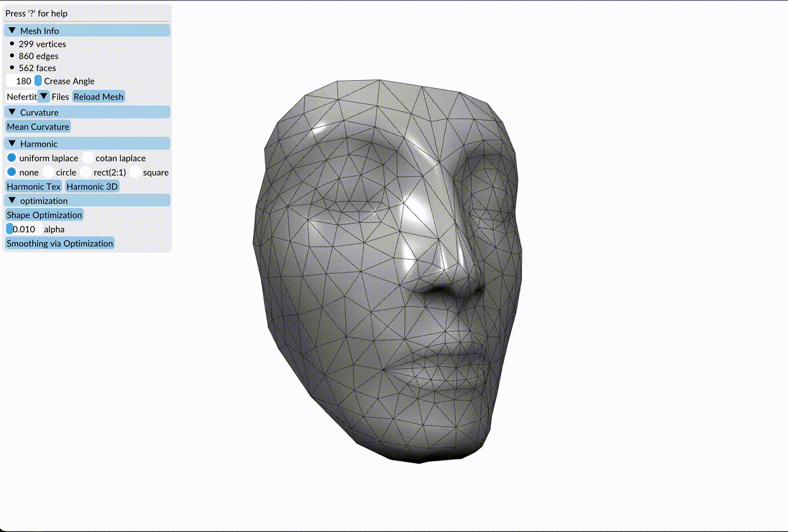Viewport: 788px width, 532px height.
Task: Click the '299 vertices' text
Action: (42, 44)
